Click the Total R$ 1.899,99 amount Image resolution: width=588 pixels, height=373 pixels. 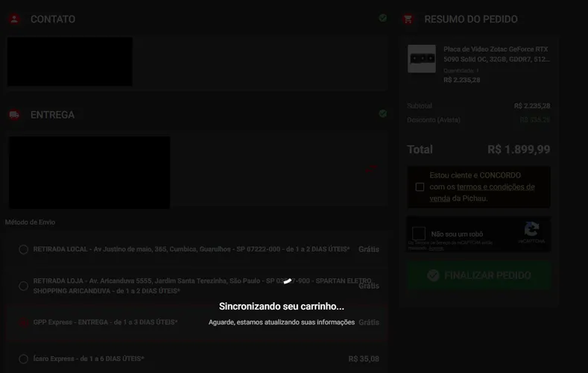(519, 149)
